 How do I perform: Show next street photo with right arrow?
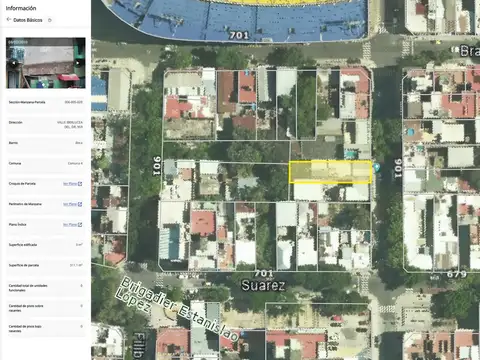point(78,63)
